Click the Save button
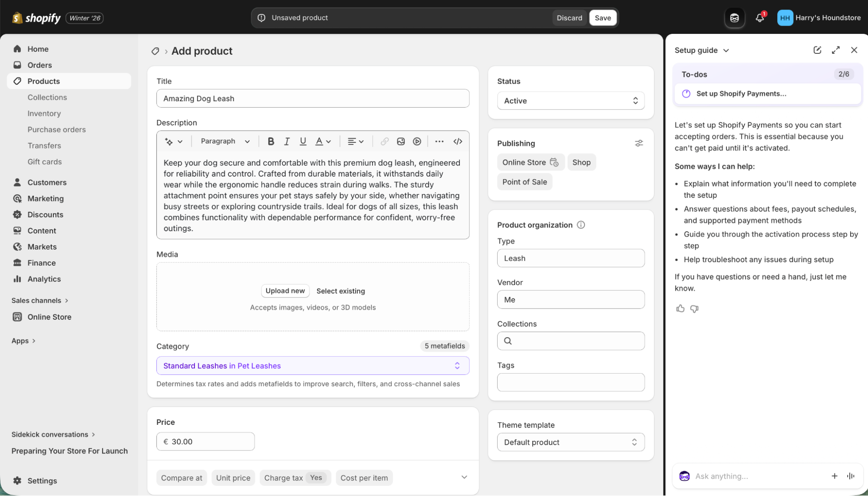The height and width of the screenshot is (496, 868). 603,18
